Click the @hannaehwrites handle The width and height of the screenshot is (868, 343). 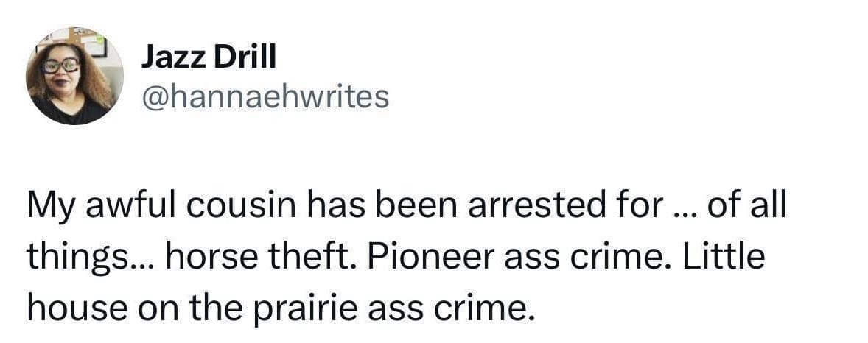point(264,96)
